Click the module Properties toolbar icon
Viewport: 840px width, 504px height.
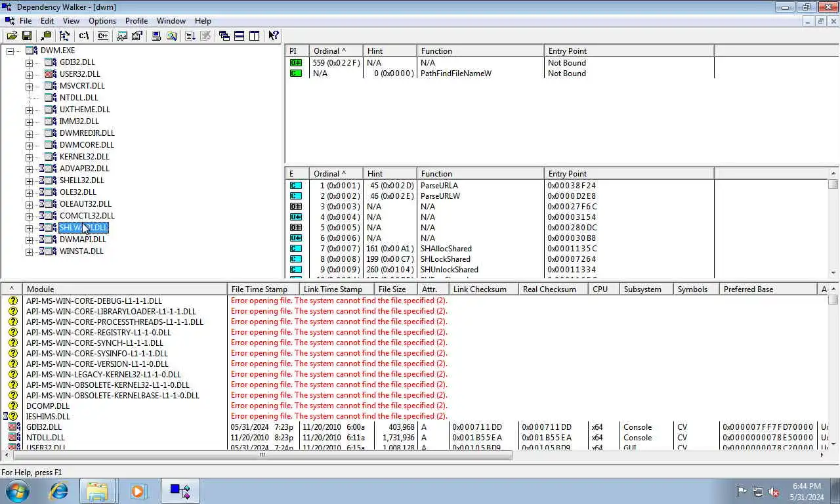pos(137,35)
